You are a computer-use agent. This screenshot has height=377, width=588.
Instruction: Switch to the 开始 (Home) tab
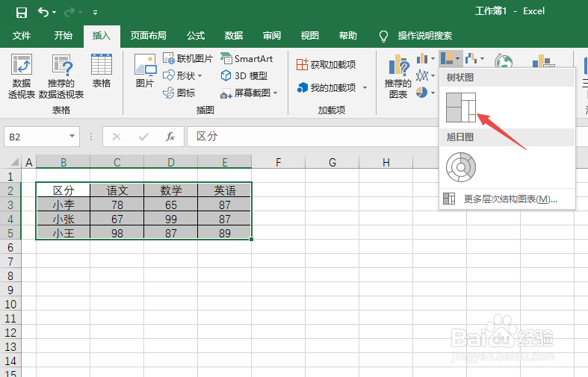pos(63,36)
